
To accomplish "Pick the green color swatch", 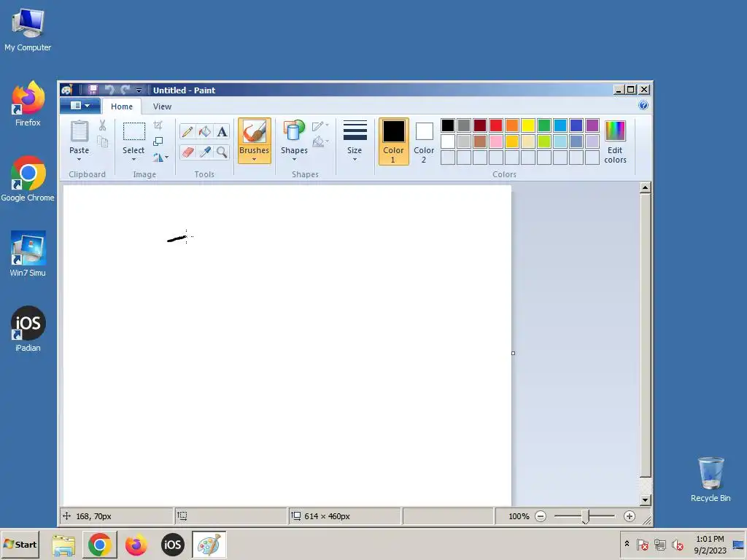I will (x=544, y=125).
